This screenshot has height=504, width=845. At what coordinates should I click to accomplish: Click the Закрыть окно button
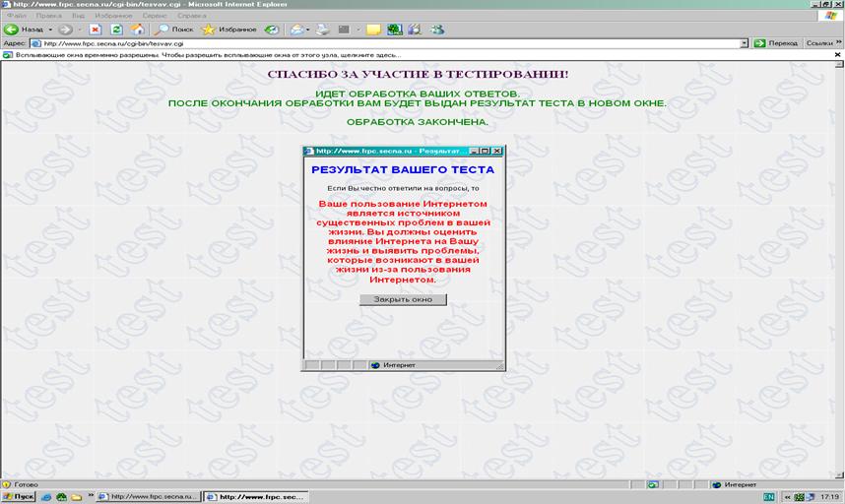[403, 299]
